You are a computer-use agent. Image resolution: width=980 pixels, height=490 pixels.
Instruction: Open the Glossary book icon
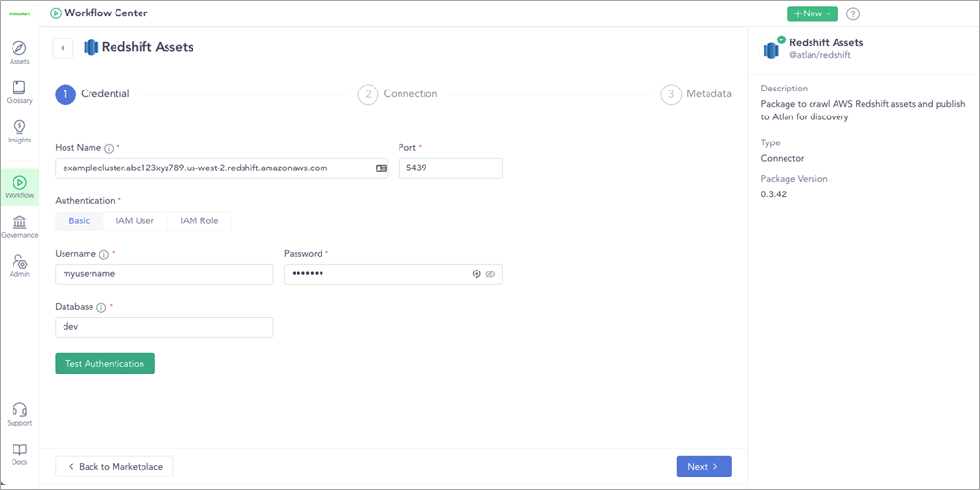[x=19, y=89]
